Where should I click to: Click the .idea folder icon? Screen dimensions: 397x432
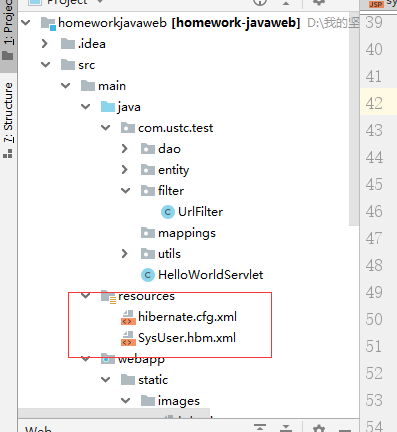pos(68,44)
